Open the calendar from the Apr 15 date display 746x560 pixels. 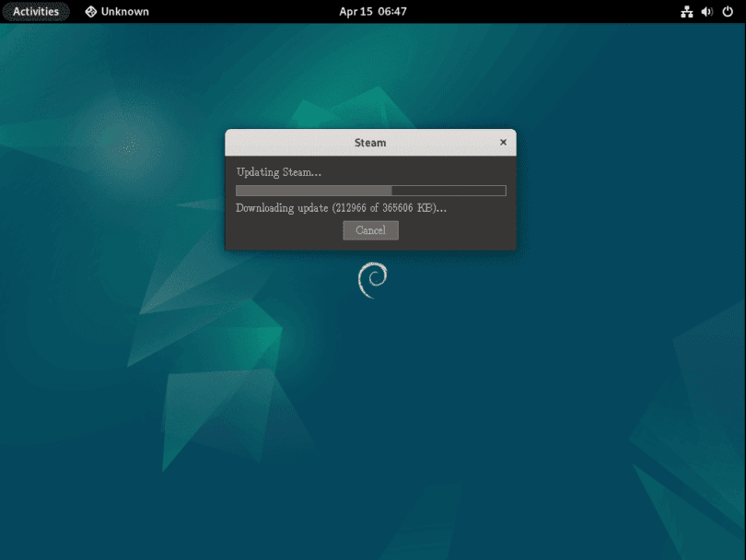[373, 11]
